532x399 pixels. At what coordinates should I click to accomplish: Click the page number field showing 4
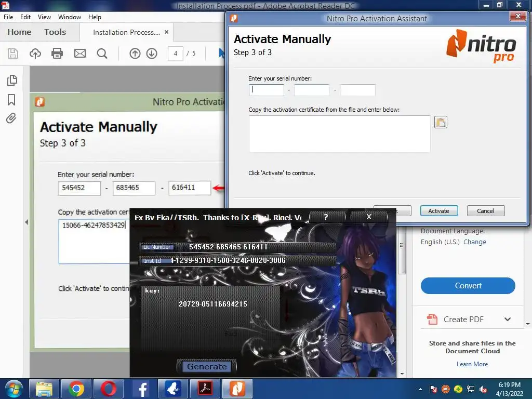coord(176,54)
